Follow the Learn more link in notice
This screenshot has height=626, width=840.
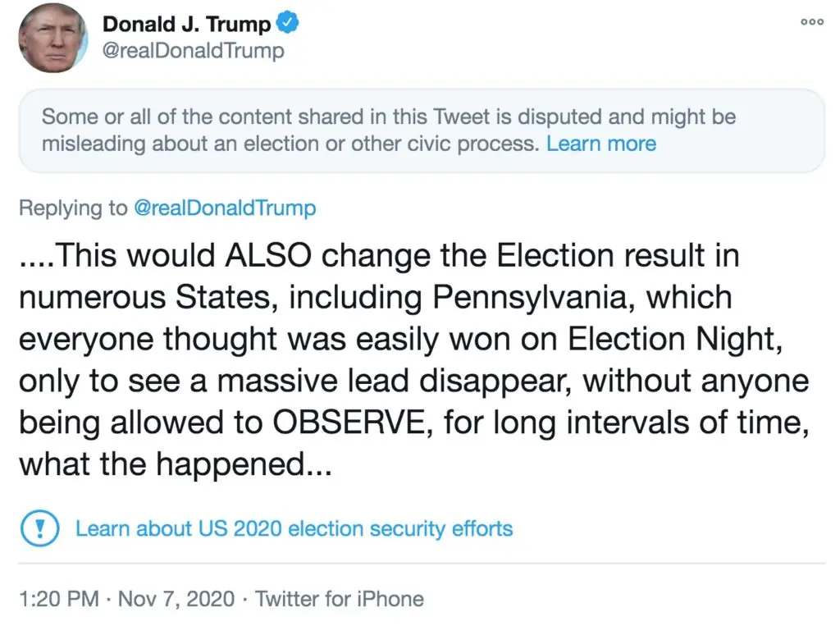(x=601, y=144)
